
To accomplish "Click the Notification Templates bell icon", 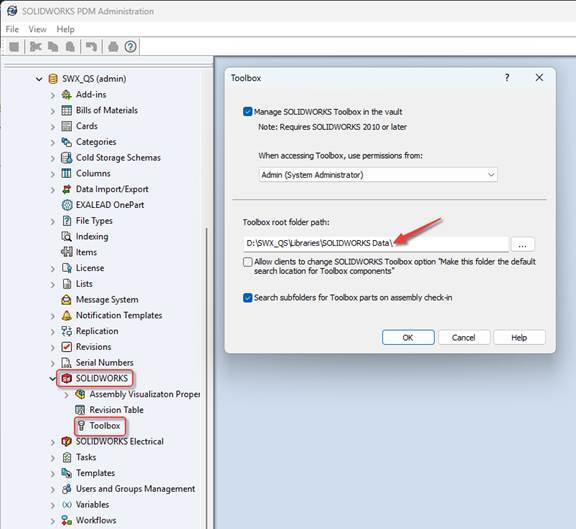I will point(66,315).
